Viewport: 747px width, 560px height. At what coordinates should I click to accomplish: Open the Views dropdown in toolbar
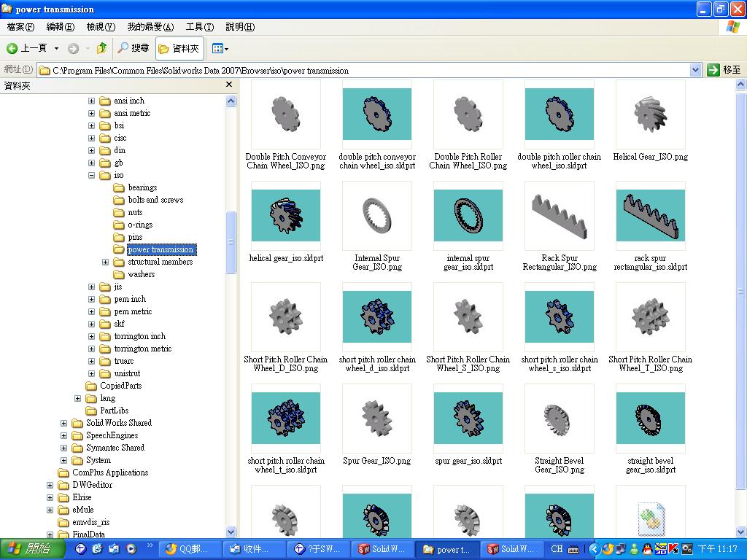click(x=220, y=49)
